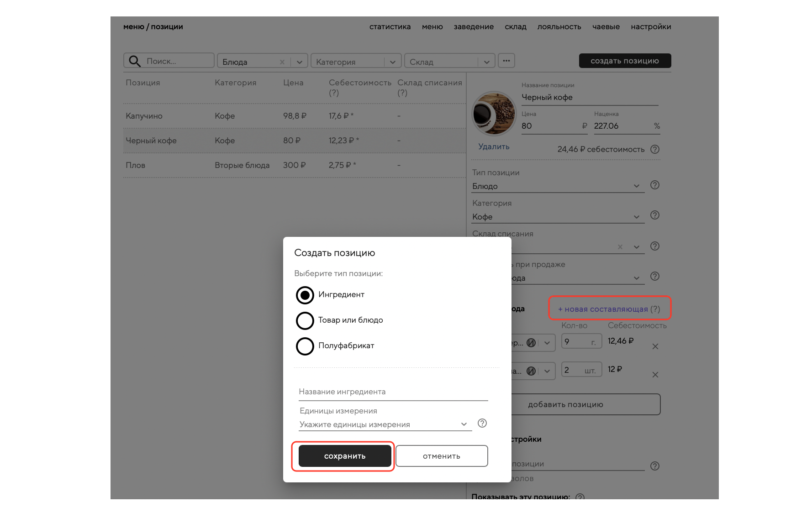Screen dimensions: 812x523
Task: Open the three-dots more filters button
Action: tap(506, 61)
